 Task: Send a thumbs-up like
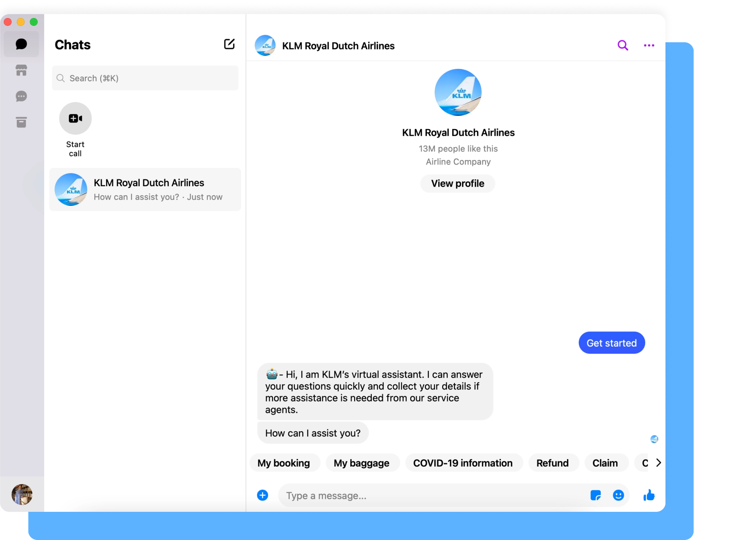click(649, 495)
